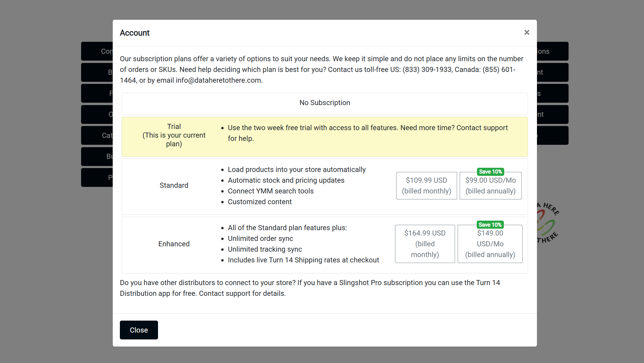Choose Standard $99.00 USD/Mo billed annually
The width and height of the screenshot is (644, 363).
(x=490, y=187)
